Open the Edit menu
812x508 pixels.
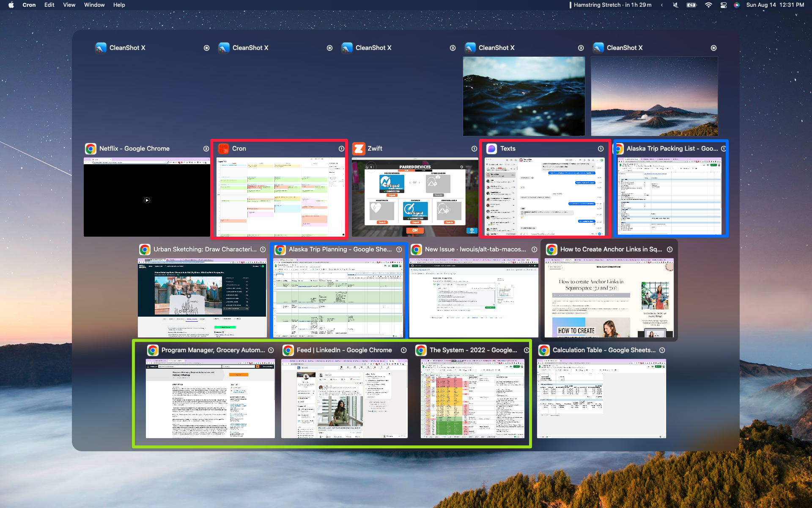(x=49, y=5)
